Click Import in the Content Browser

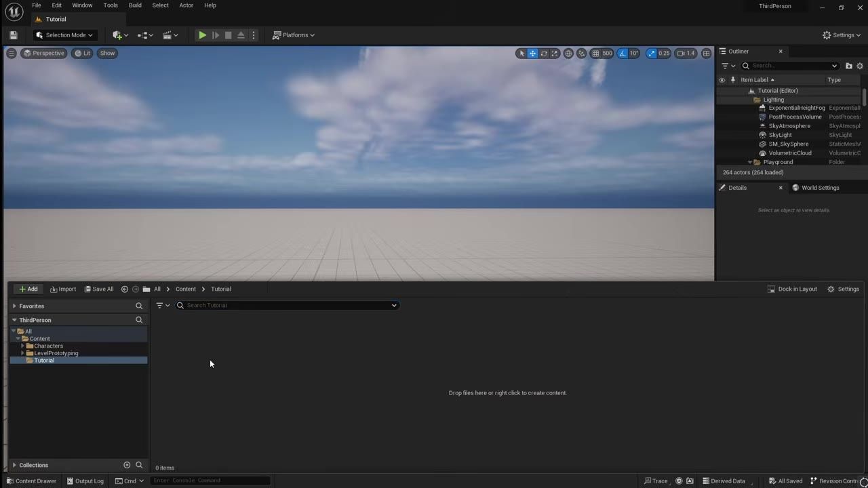coord(63,289)
